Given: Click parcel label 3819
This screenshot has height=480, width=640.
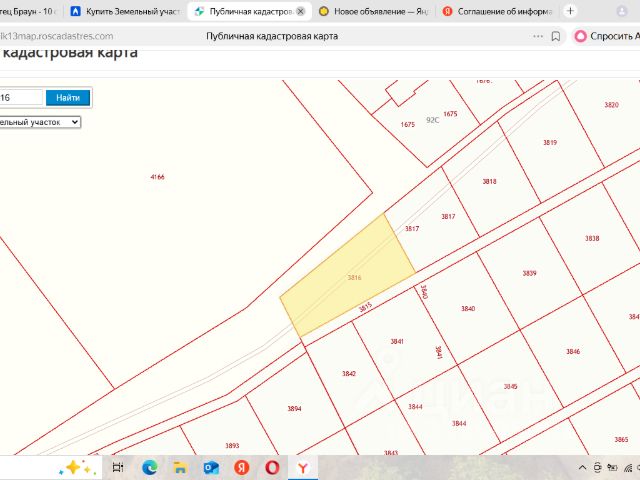Looking at the screenshot, I should 550,142.
